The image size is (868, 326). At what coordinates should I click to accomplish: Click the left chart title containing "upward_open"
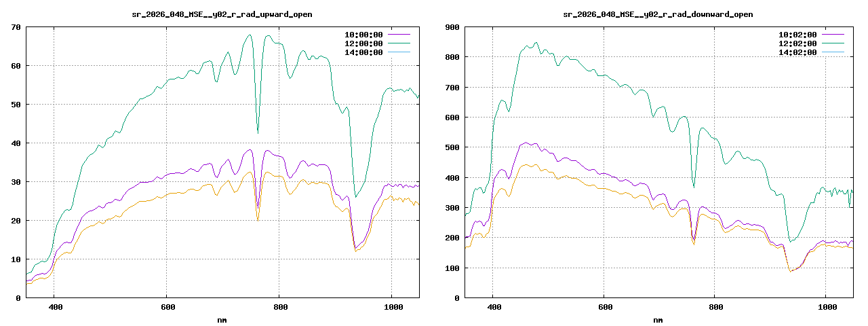222,14
